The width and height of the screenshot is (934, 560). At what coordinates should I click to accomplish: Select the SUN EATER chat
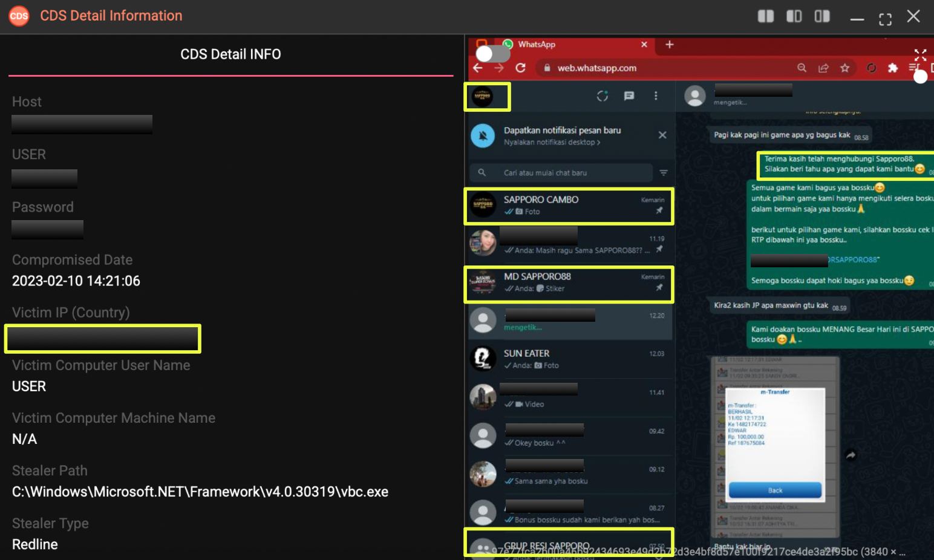[569, 359]
